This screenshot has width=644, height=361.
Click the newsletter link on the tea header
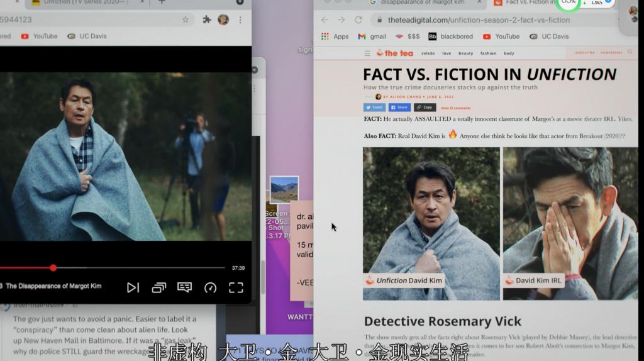[611, 53]
